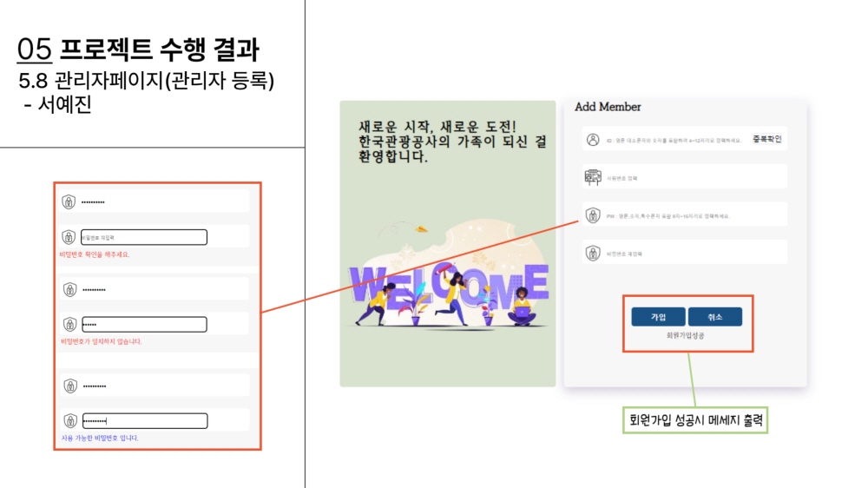Click the 중복확인 duplicate check link

pos(766,139)
